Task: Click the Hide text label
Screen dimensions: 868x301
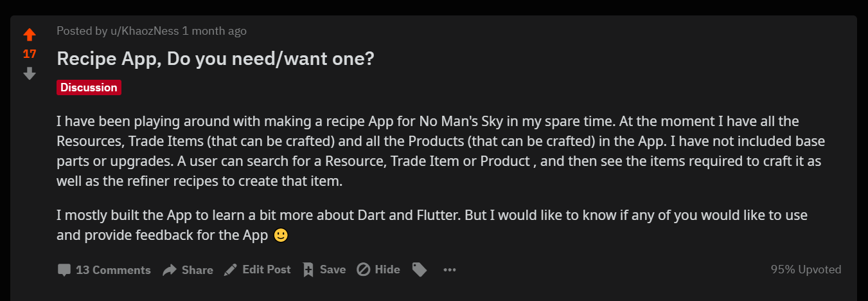Action: tap(387, 269)
